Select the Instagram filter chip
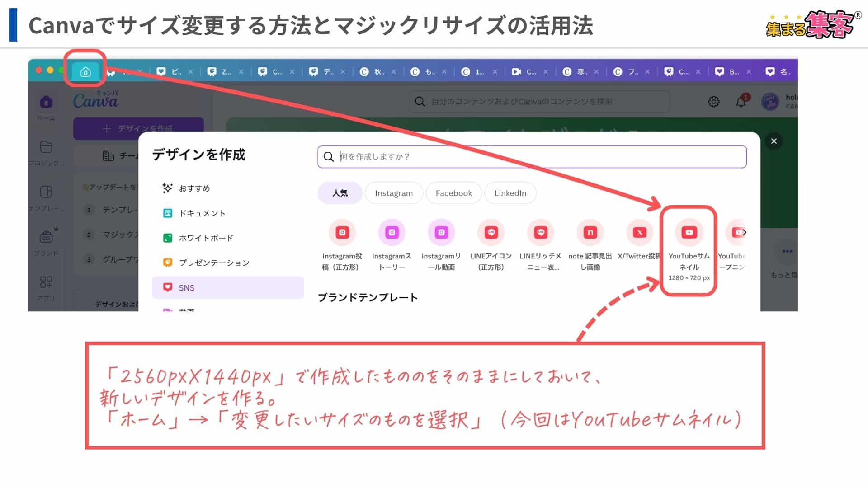The width and height of the screenshot is (868, 488). click(x=394, y=193)
